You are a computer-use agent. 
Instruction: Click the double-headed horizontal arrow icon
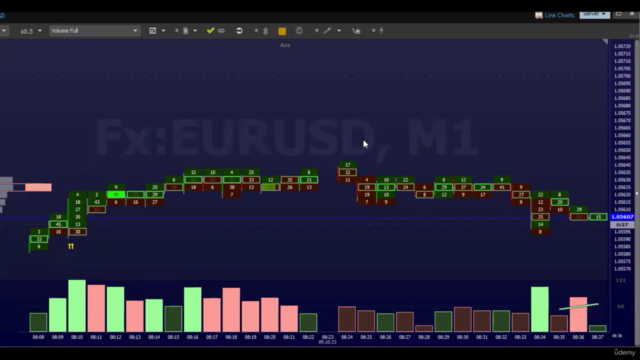221,31
